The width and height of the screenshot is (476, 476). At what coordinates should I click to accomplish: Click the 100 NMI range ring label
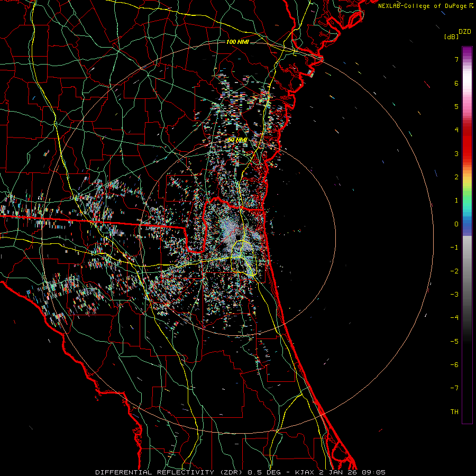point(237,42)
